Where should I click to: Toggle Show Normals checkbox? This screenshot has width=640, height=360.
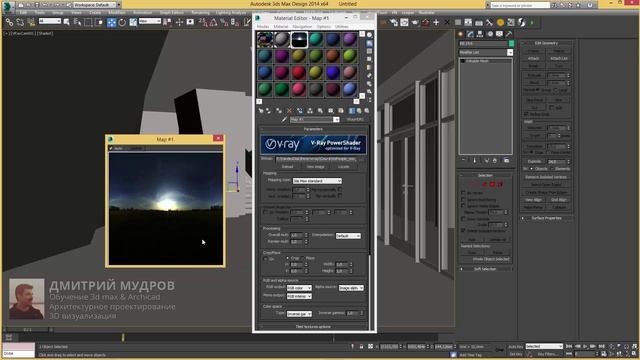point(463,219)
